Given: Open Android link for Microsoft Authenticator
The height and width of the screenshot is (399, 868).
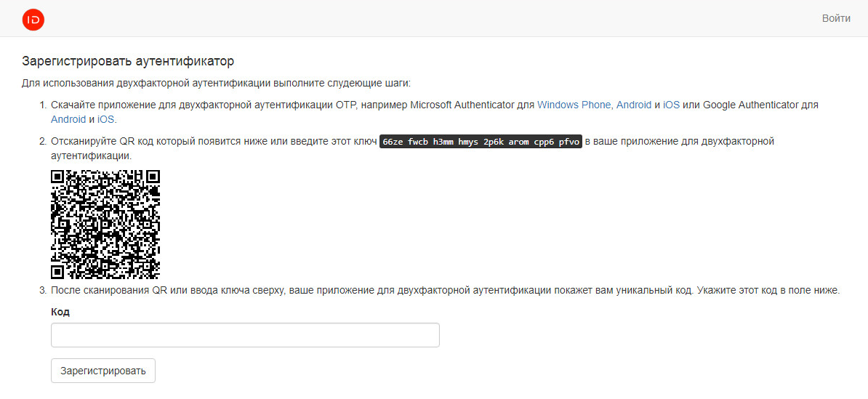Looking at the screenshot, I should pos(634,105).
